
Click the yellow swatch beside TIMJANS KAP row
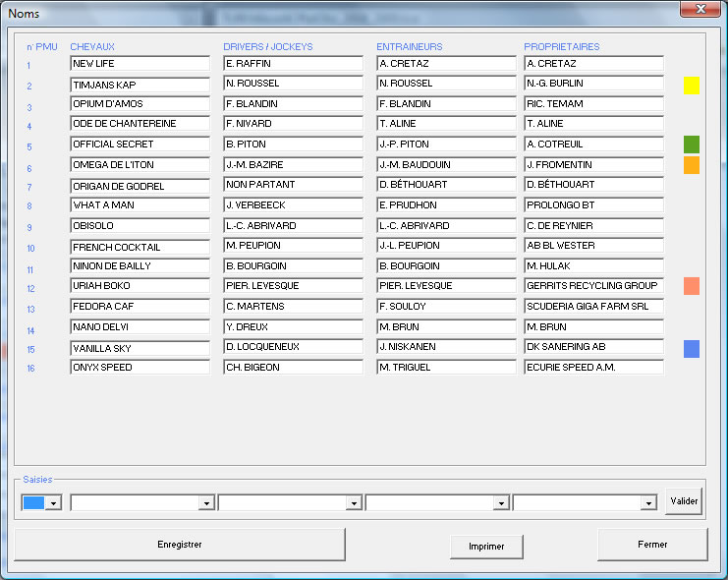(691, 86)
